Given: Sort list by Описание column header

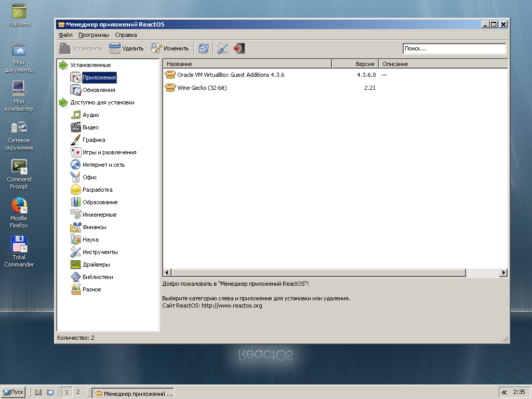Looking at the screenshot, I should point(443,64).
